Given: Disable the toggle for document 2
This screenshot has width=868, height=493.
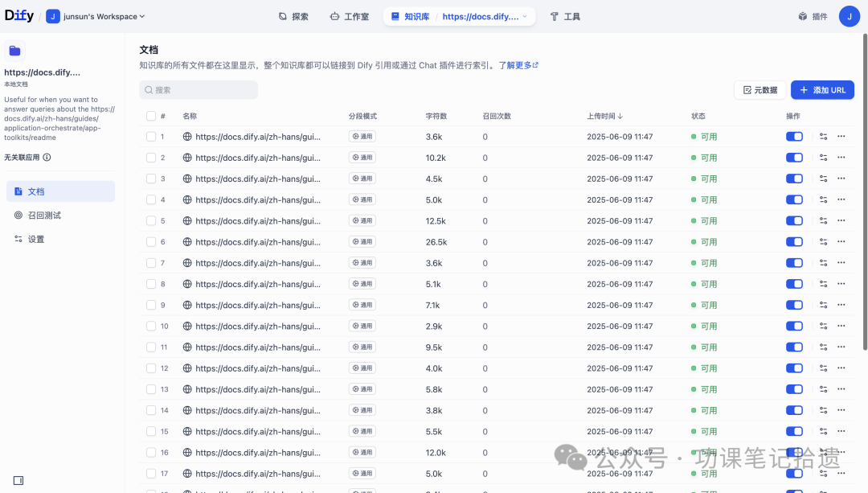Looking at the screenshot, I should (x=794, y=158).
